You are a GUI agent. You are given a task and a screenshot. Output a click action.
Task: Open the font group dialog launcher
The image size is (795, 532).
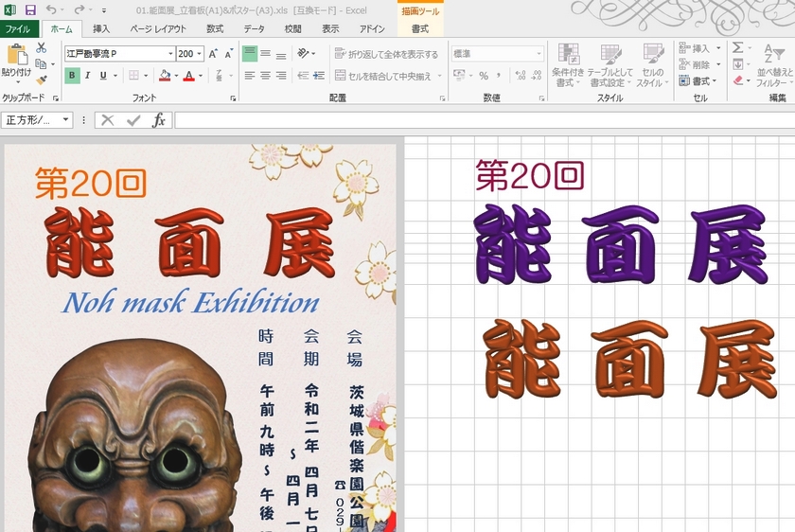pos(233,98)
